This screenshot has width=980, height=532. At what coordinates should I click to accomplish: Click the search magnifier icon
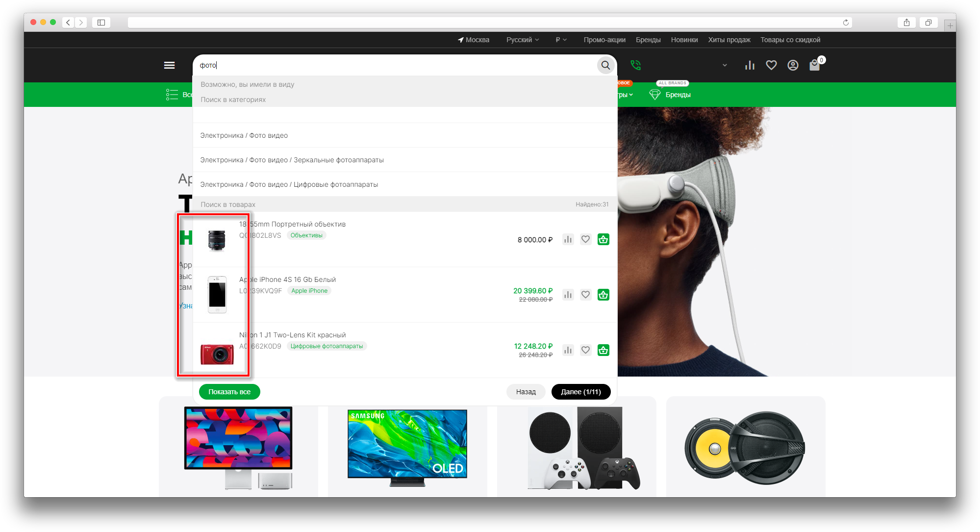[605, 65]
